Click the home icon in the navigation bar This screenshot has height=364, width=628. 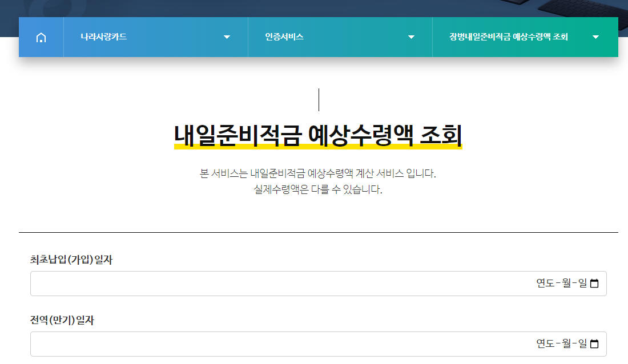tap(40, 37)
